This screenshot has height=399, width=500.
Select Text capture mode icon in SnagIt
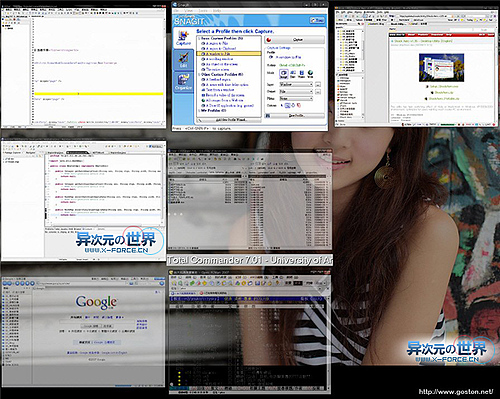[x=293, y=74]
